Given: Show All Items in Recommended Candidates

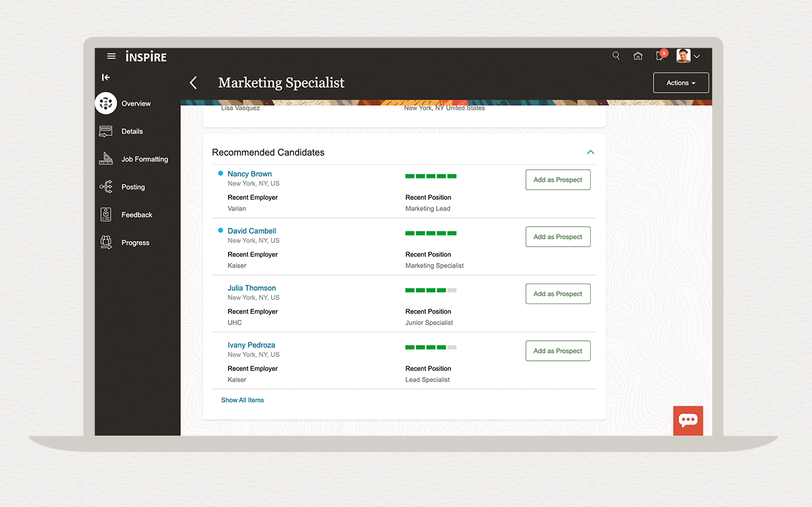Looking at the screenshot, I should click(x=242, y=400).
